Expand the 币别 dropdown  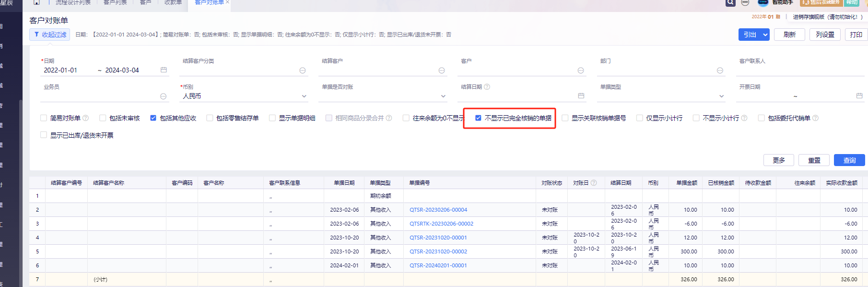click(304, 96)
